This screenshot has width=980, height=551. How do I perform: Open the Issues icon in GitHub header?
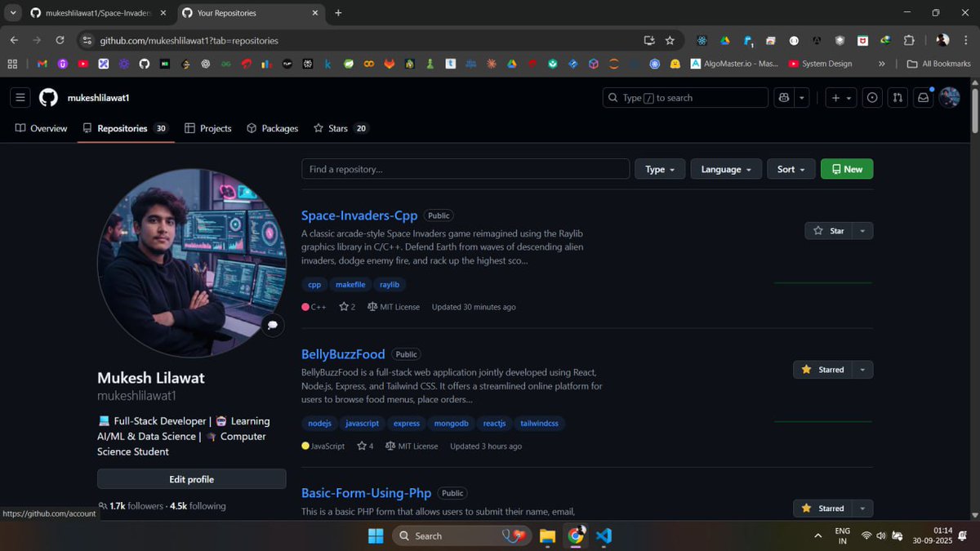[872, 98]
